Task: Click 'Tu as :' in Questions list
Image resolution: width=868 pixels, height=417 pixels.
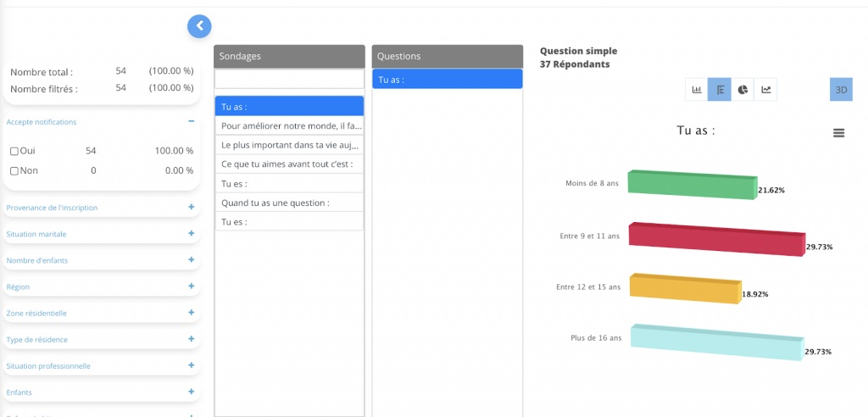Action: [447, 80]
